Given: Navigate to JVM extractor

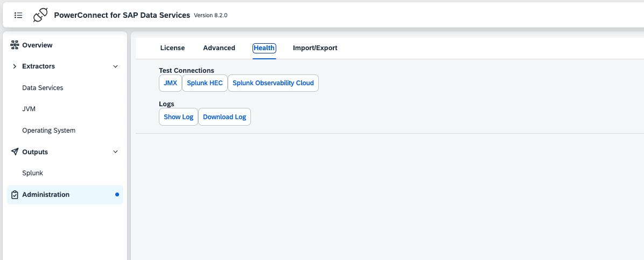Looking at the screenshot, I should [x=29, y=109].
